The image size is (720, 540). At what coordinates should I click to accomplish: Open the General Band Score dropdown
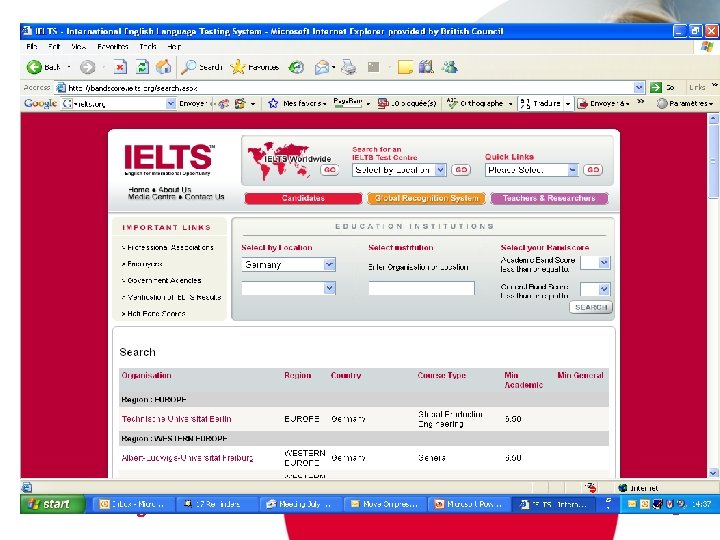tap(604, 289)
